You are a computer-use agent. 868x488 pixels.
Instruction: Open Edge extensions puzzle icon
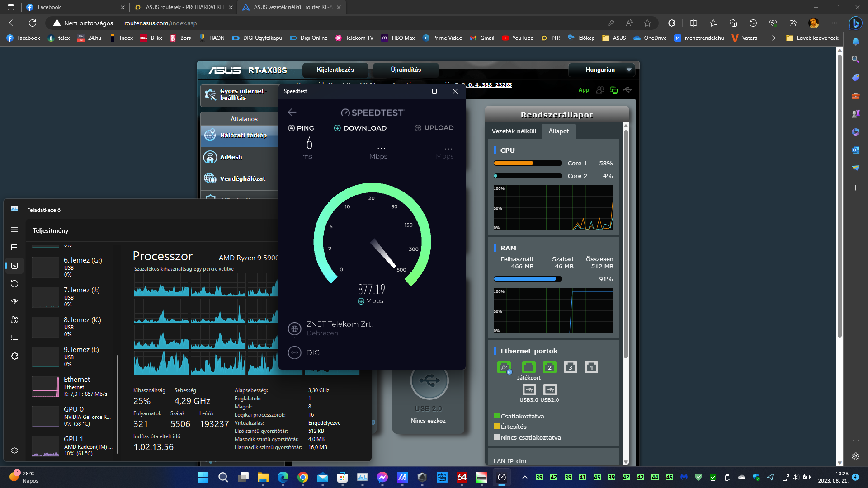[x=671, y=23]
